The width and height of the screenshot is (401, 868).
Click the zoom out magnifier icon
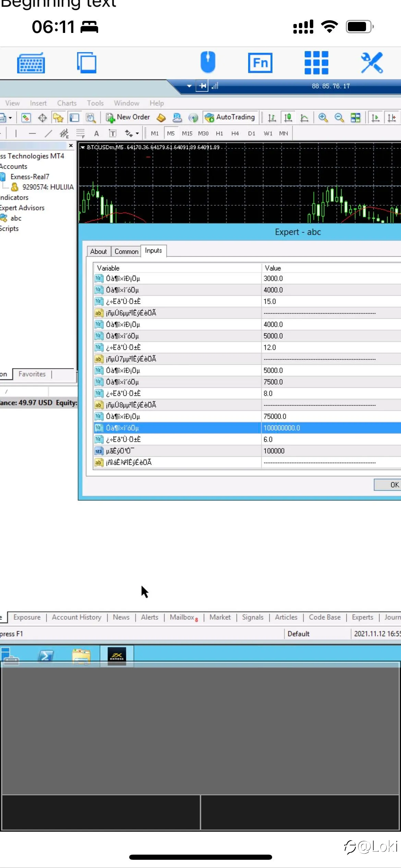[x=339, y=118]
